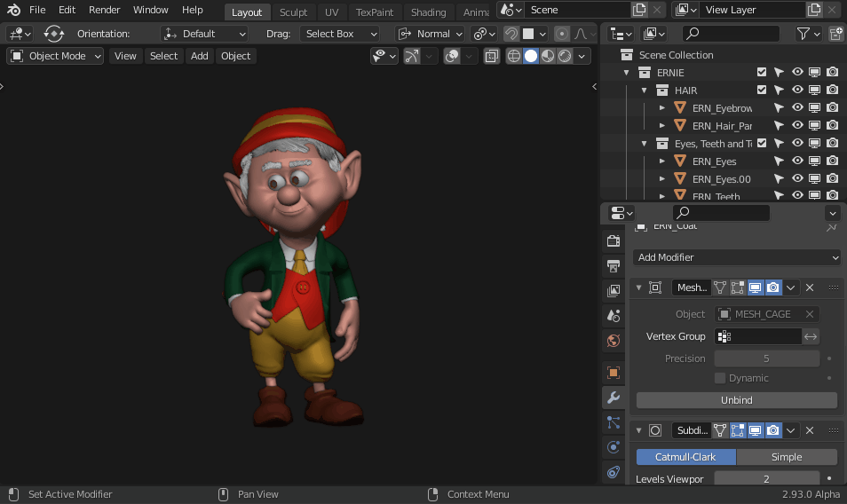847x504 pixels.
Task: Select solid viewport shading
Action: tap(531, 56)
